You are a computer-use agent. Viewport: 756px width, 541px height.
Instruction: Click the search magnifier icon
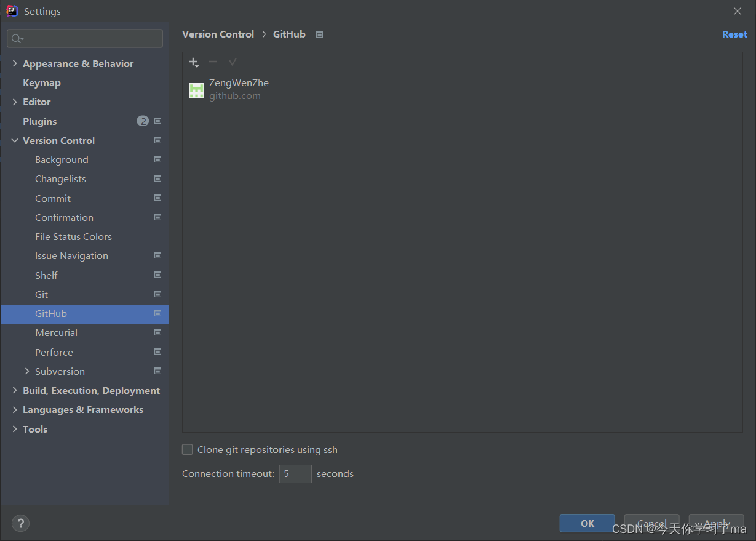click(17, 39)
